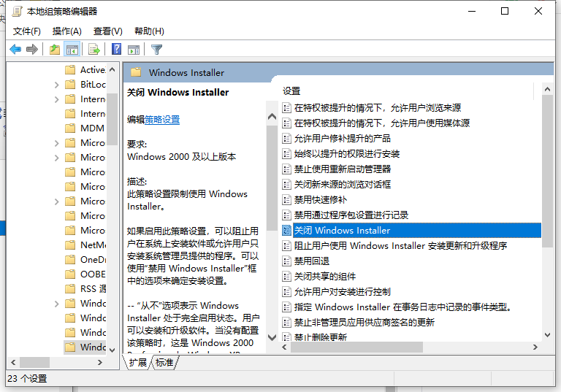Click the 策略设置 link
The width and height of the screenshot is (561, 392).
pos(162,119)
